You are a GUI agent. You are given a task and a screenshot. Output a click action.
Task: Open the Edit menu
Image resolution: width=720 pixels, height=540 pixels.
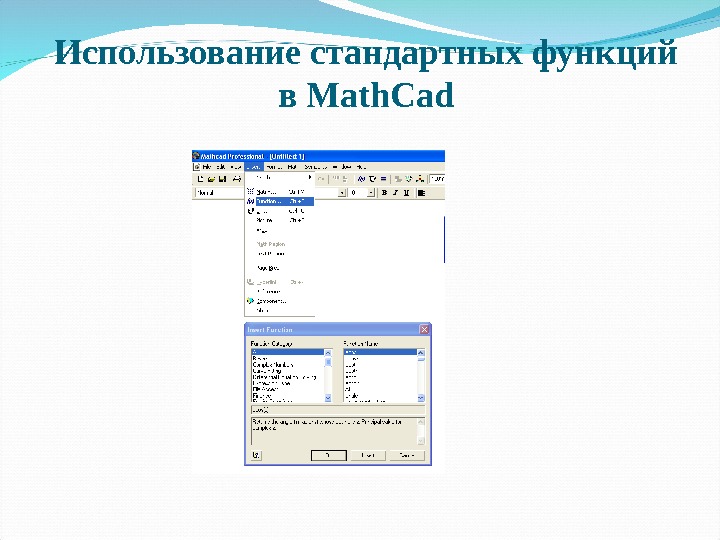click(221, 167)
